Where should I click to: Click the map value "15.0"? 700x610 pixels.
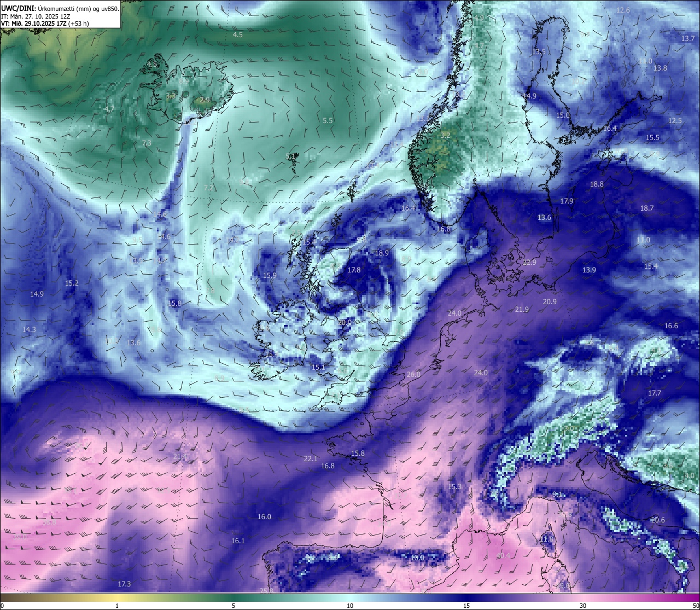(563, 115)
